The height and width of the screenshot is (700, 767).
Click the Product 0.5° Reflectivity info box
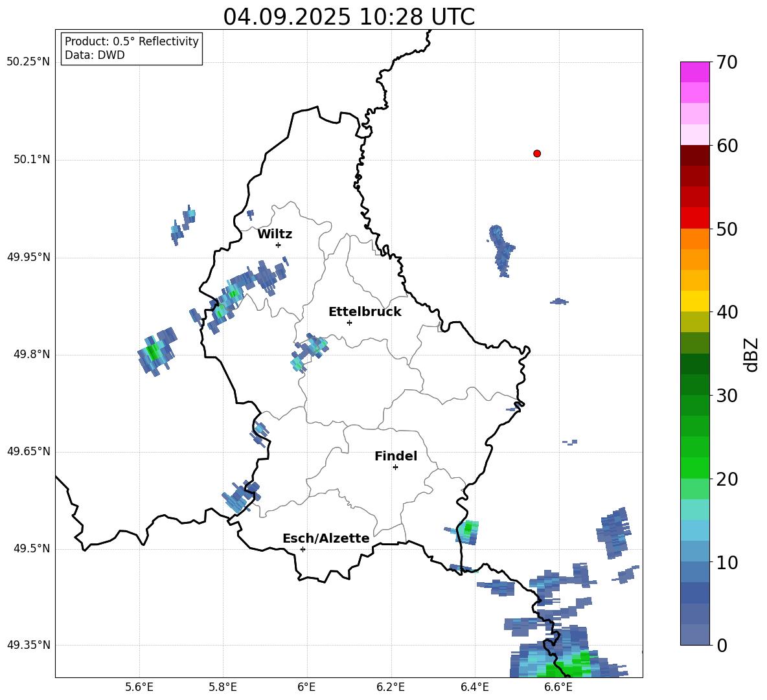point(132,49)
